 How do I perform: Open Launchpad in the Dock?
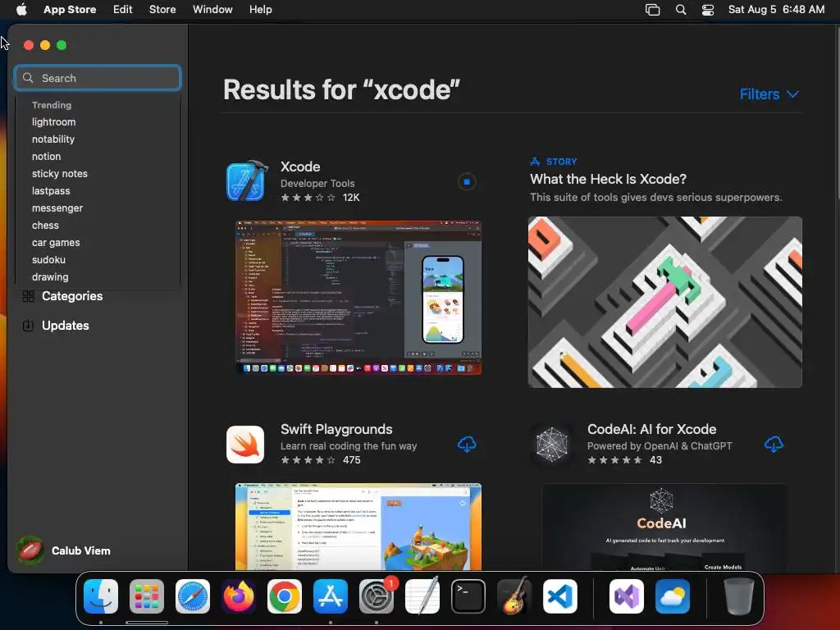pos(147,596)
